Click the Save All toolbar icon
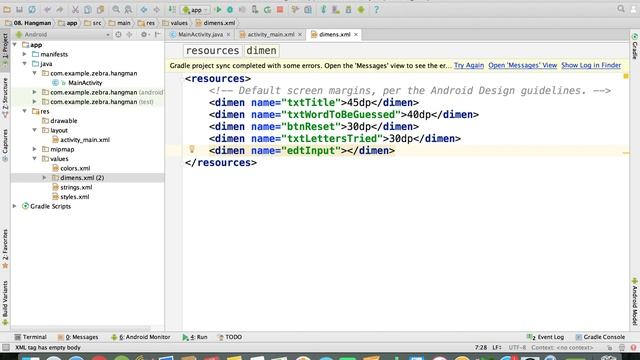 [19, 9]
